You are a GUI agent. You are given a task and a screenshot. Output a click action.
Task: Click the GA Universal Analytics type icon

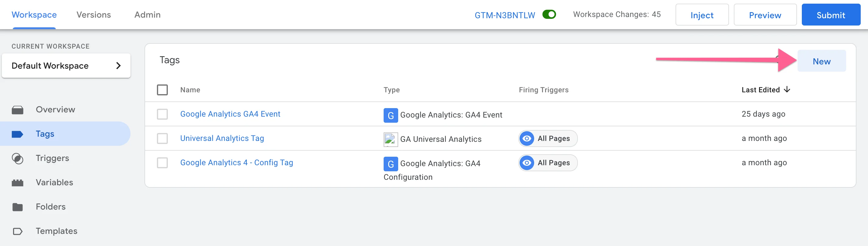point(391,139)
